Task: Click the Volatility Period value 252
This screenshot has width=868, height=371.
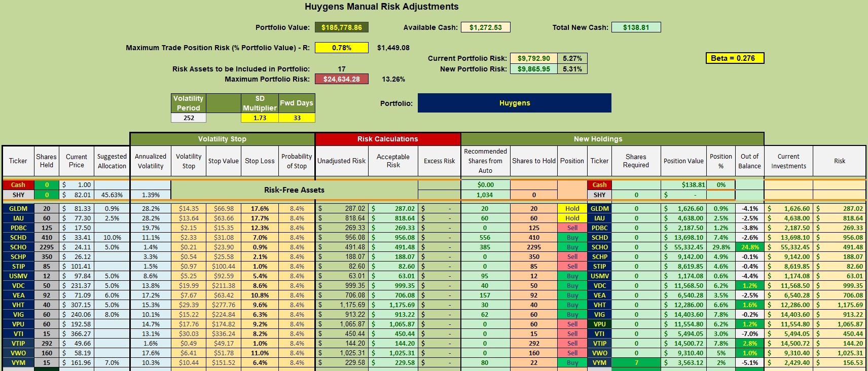Action: tap(189, 118)
